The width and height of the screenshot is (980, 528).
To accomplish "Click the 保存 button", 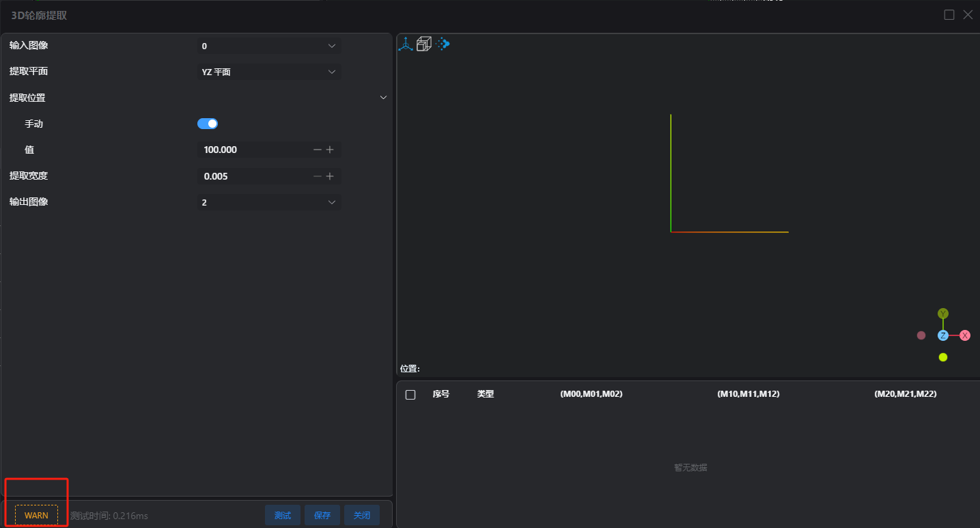I will coord(322,515).
